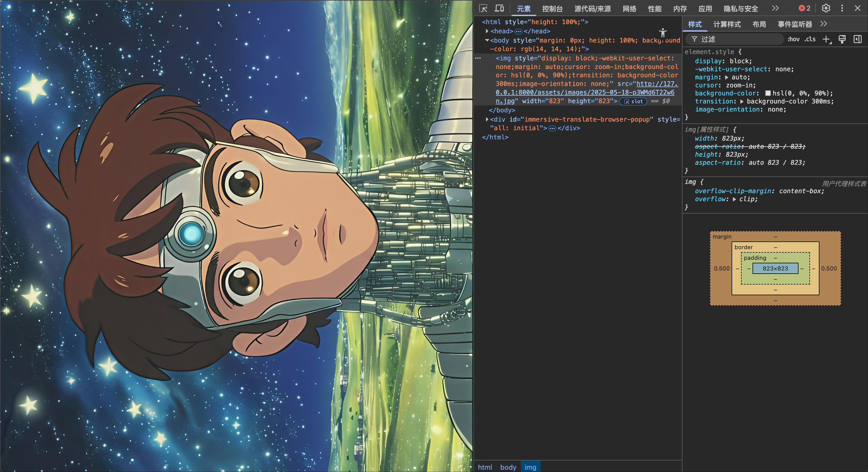Open the rendering emulation paintbrush icon

(x=842, y=39)
